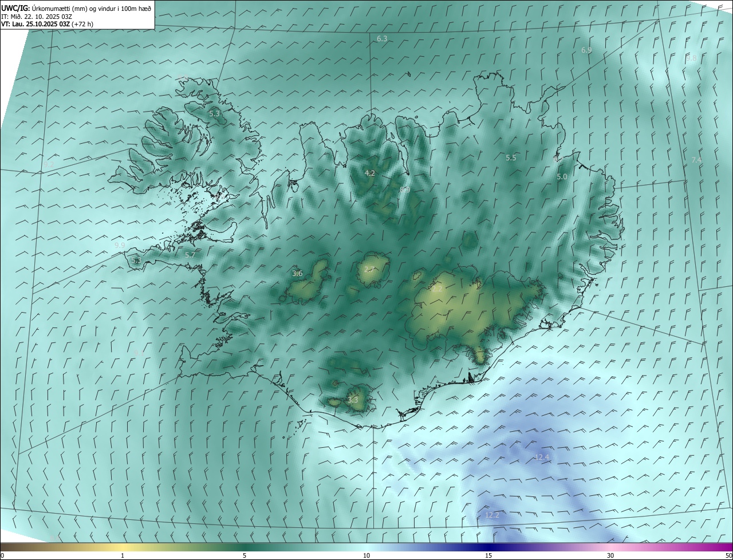Select the valid time line 'VT: Lau. 25.10.2025 03Z (+72 h)'

coord(47,24)
